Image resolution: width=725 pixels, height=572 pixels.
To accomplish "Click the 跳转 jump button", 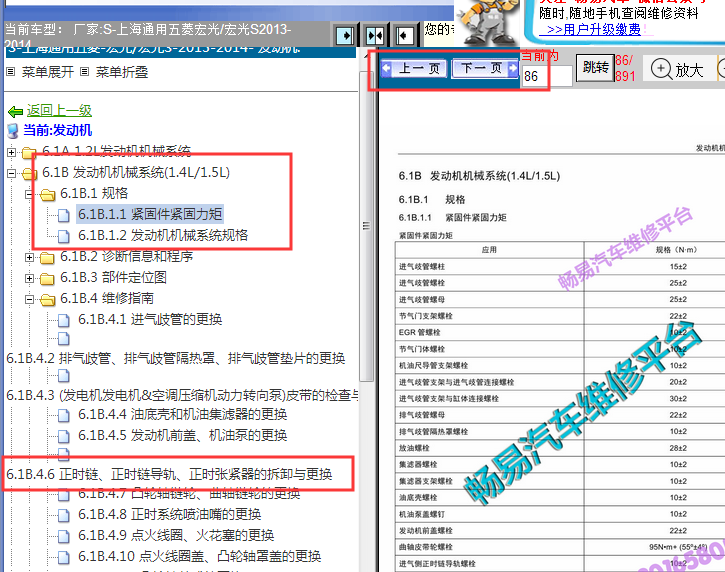I will click(x=596, y=68).
